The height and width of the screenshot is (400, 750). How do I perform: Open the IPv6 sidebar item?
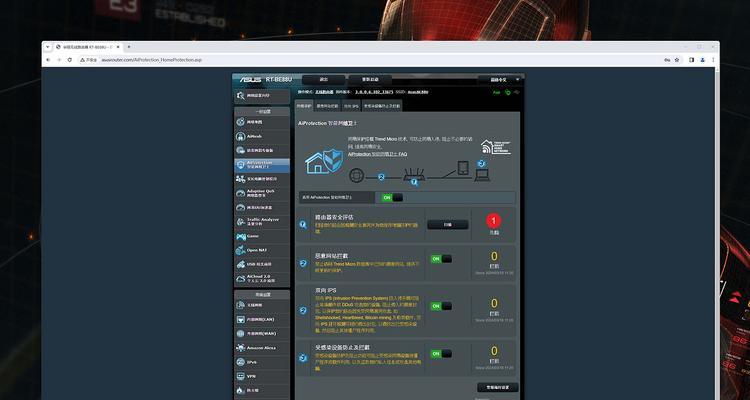[262, 362]
